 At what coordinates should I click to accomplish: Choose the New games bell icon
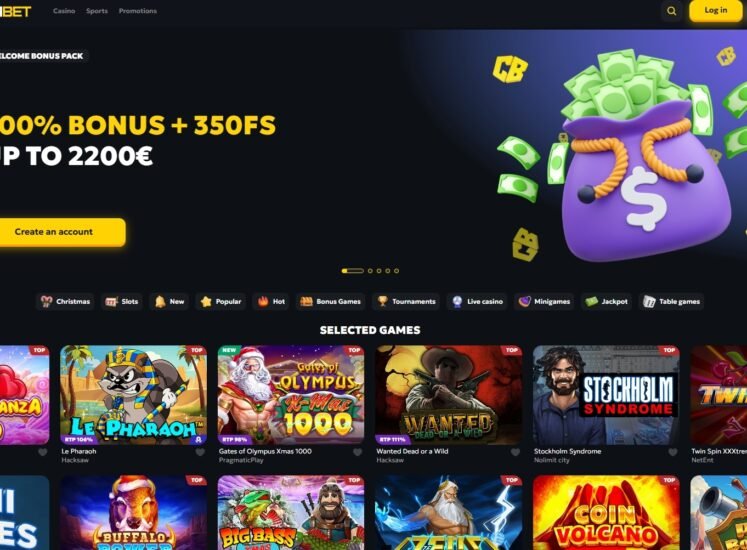point(160,301)
